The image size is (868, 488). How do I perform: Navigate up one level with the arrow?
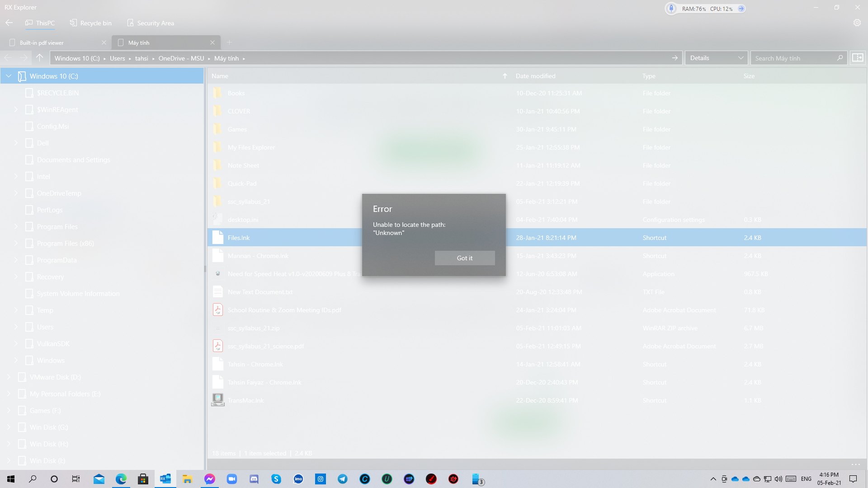pyautogui.click(x=40, y=58)
